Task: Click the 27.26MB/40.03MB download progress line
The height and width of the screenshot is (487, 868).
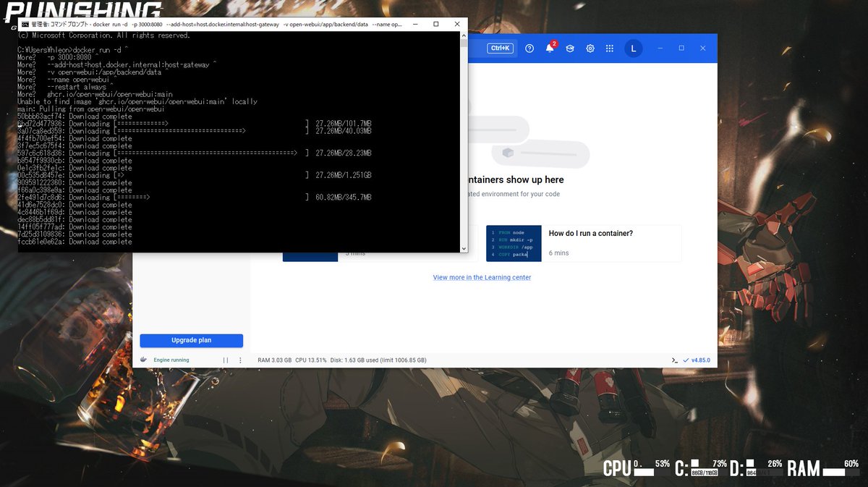Action: click(x=195, y=131)
